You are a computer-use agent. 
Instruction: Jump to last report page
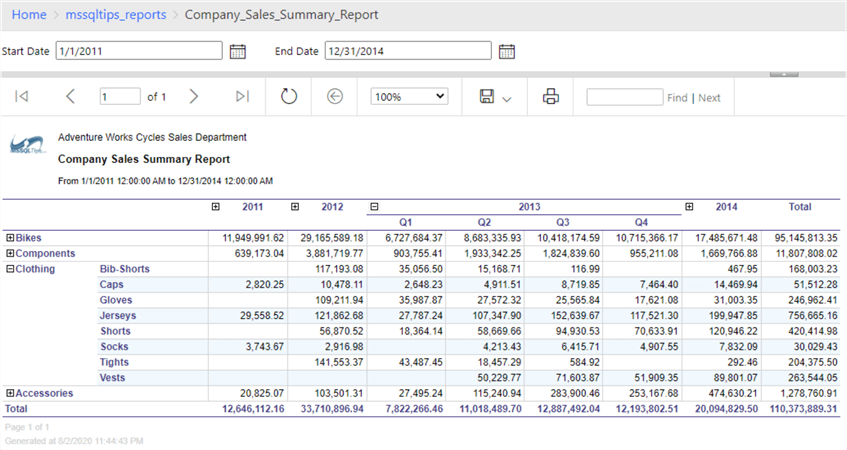pyautogui.click(x=242, y=97)
